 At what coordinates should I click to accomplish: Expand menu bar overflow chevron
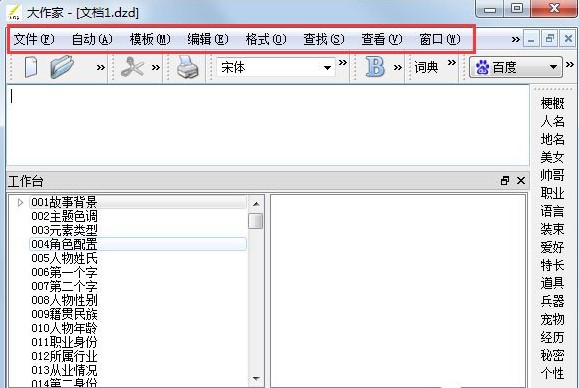tap(515, 39)
